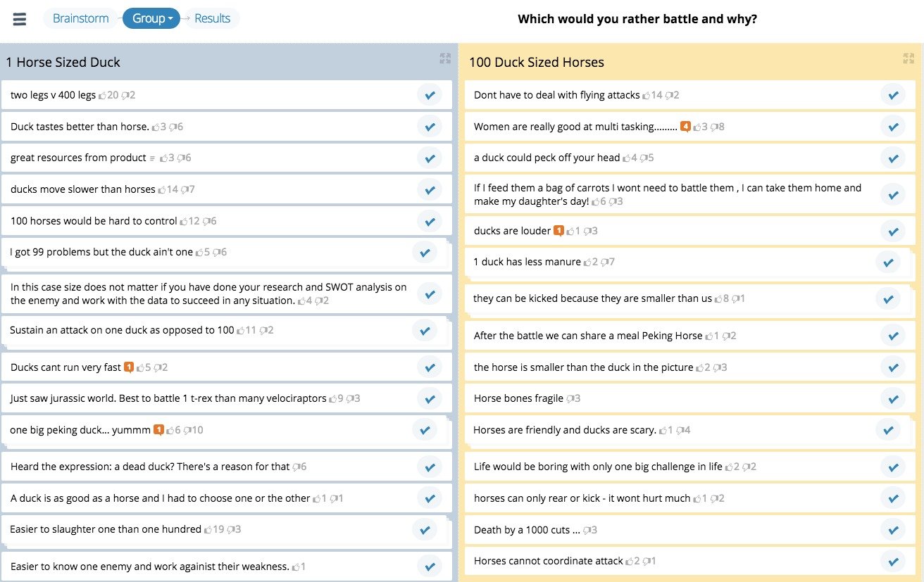Select the idea 'Death by a 1000 cuts ...'
The height and width of the screenshot is (582, 924).
point(527,530)
